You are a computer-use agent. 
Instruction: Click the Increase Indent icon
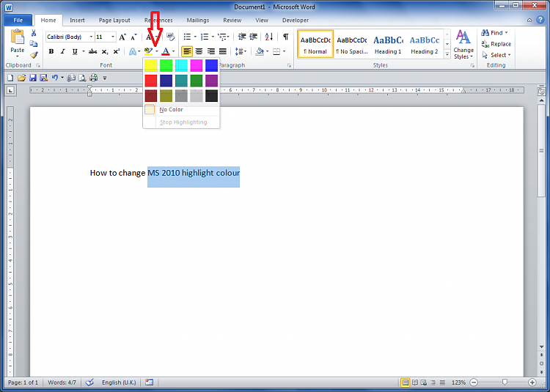[x=253, y=37]
